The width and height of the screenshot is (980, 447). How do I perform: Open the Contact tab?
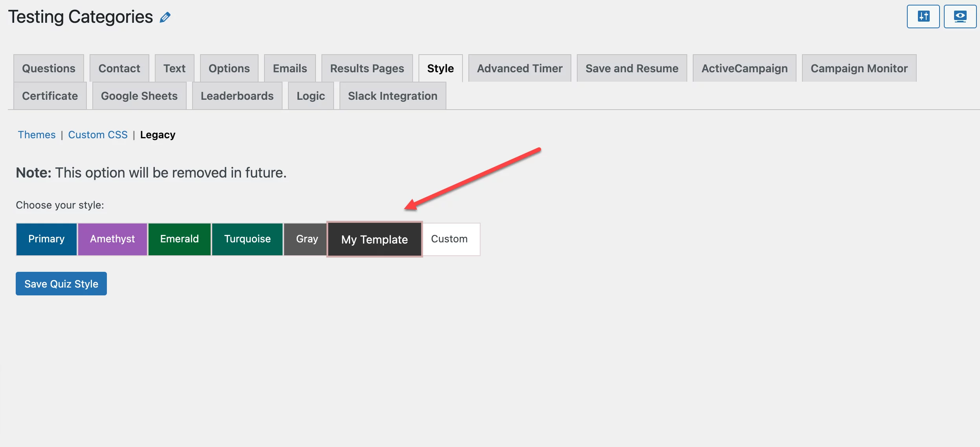(x=119, y=68)
